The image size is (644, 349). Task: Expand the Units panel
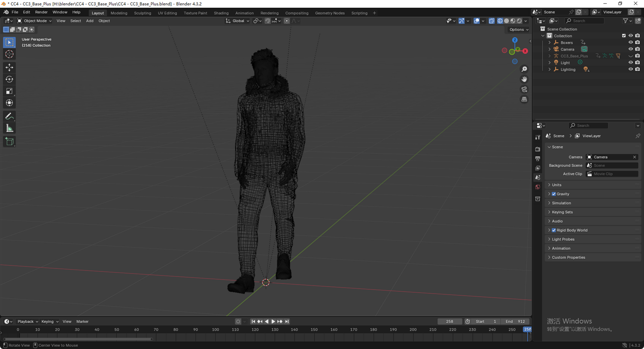pyautogui.click(x=557, y=185)
